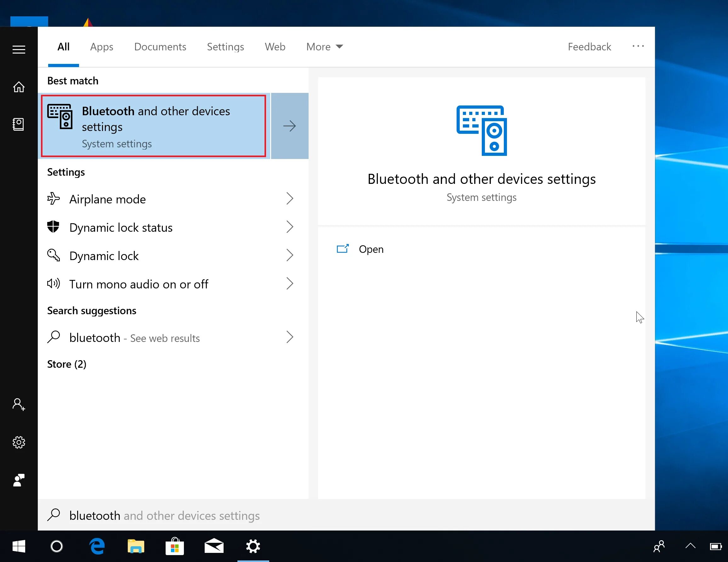Open Microsoft Edge from taskbar
The width and height of the screenshot is (728, 562).
click(x=97, y=546)
